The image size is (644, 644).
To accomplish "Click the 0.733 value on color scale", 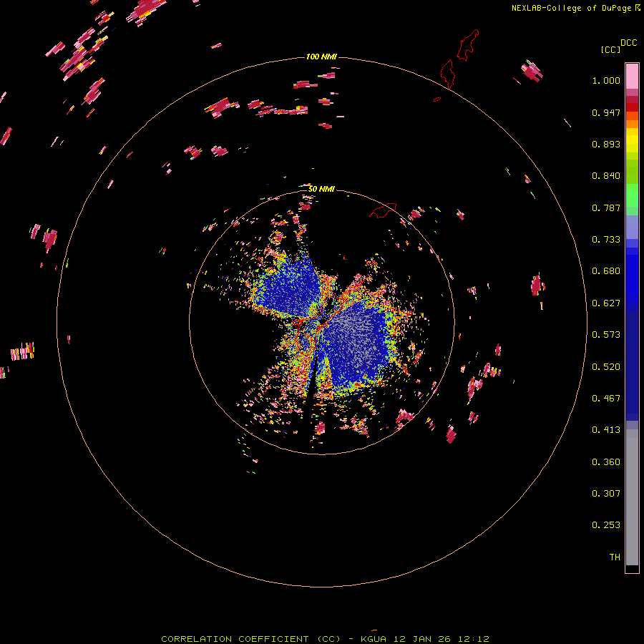I will [606, 240].
